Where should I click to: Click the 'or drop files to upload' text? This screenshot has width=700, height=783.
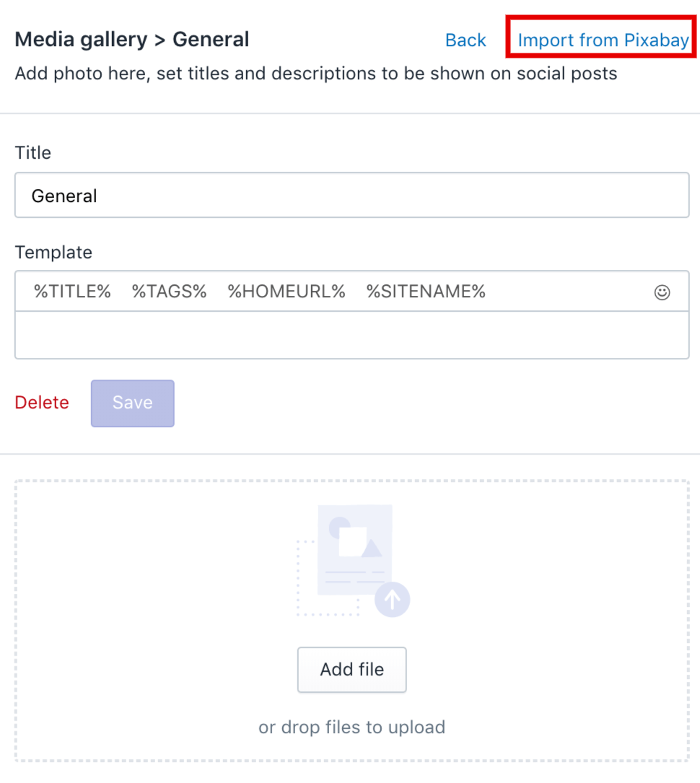(x=352, y=727)
